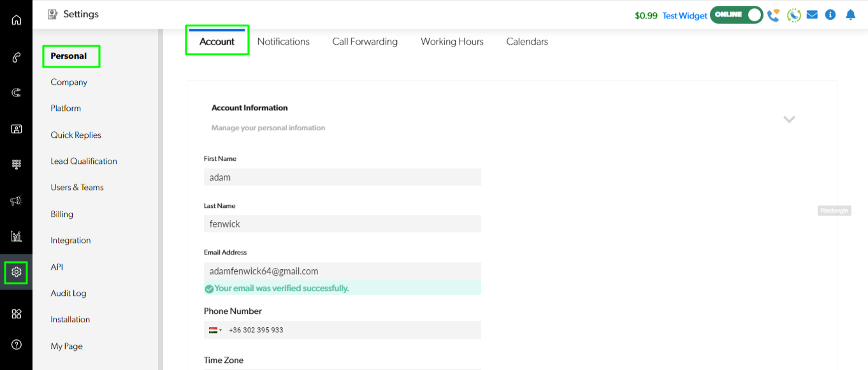Open Billing in the settings menu
The height and width of the screenshot is (370, 868).
click(x=62, y=214)
